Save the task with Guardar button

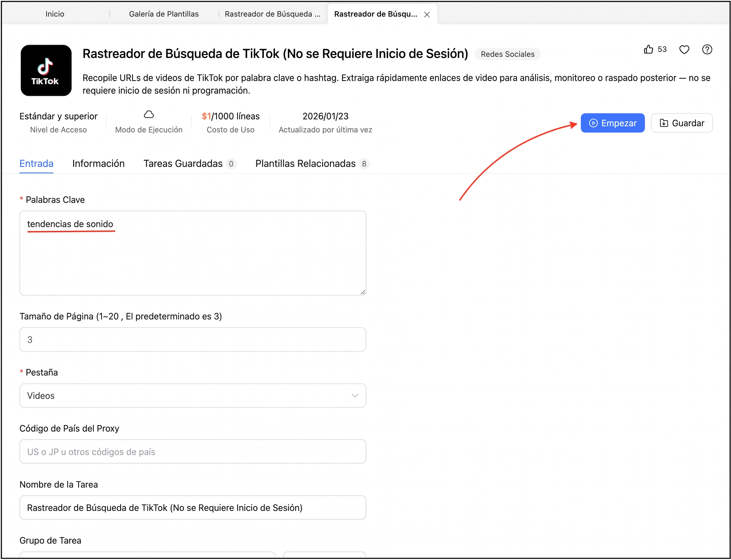682,123
